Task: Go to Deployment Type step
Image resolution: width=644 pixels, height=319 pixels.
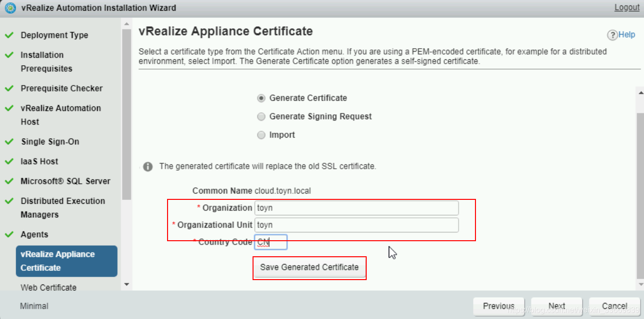Action: [x=54, y=35]
